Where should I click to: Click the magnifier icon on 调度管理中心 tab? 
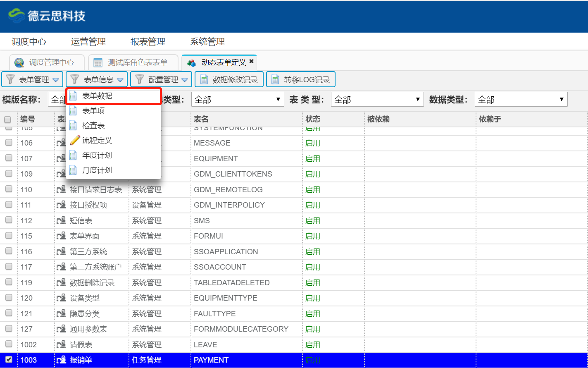click(19, 62)
